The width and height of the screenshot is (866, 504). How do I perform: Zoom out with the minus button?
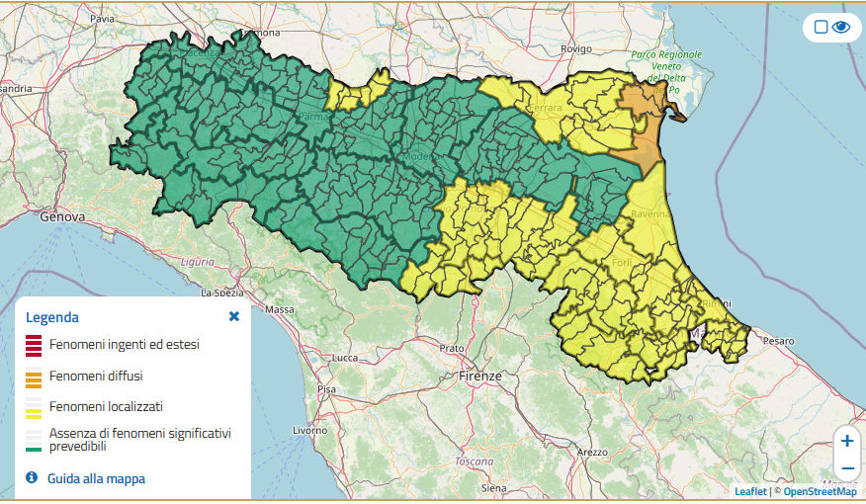(x=846, y=467)
